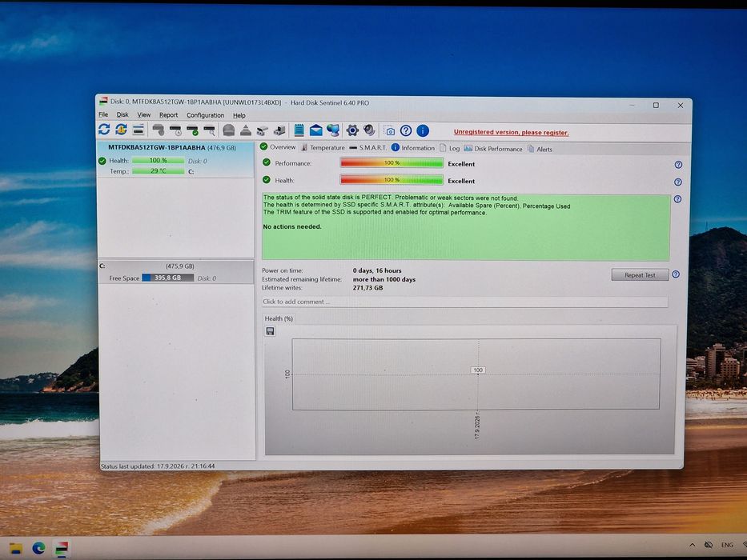The image size is (747, 560).
Task: Switch to the Log tab
Action: pyautogui.click(x=450, y=148)
